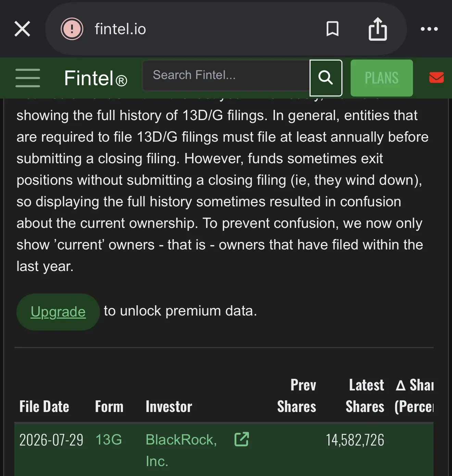The image size is (452, 476).
Task: Open BlackRock external link icon
Action: (241, 439)
